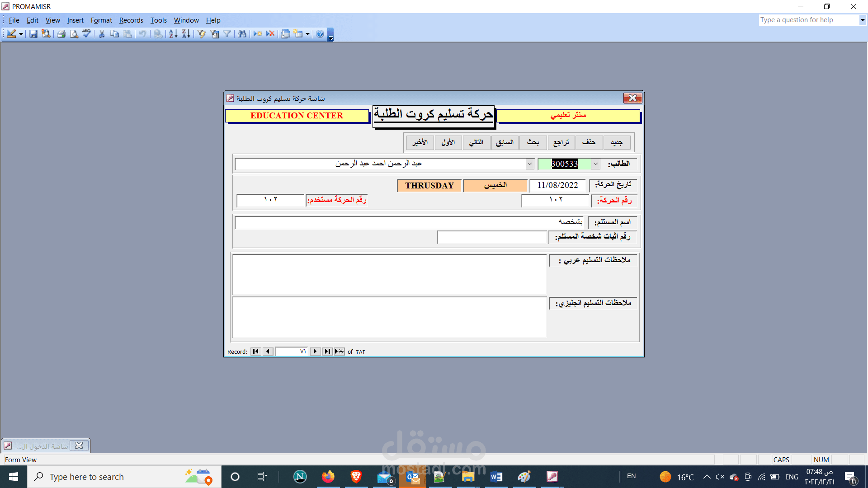
Task: Open the View mode dropdown arrow
Action: [x=21, y=34]
